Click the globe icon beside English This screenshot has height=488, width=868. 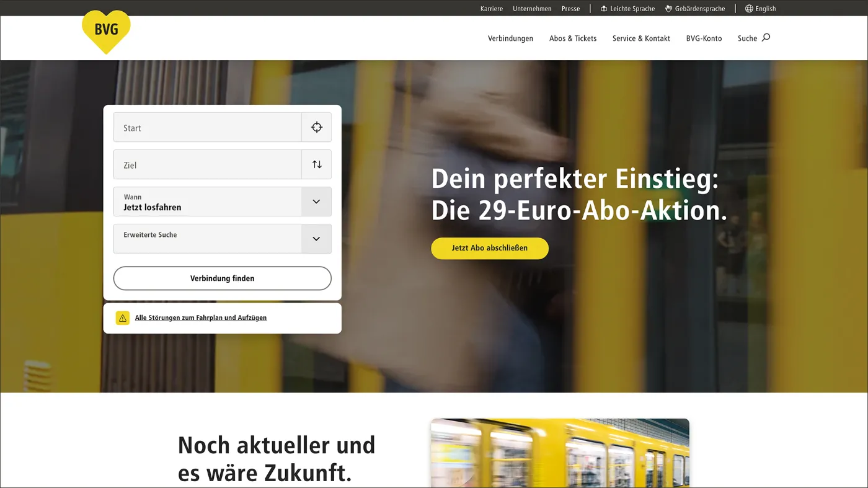749,9
